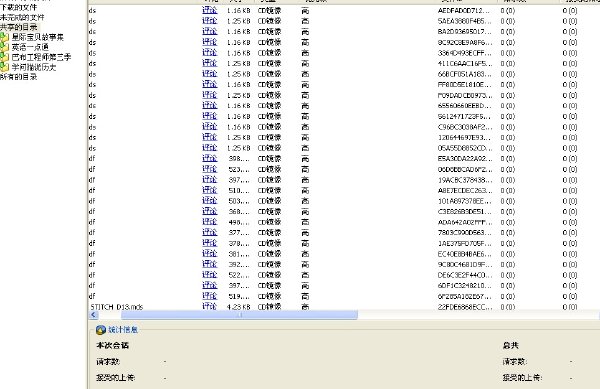
Task: Click the file ID 9612471723F5...
Action: [x=465, y=116]
